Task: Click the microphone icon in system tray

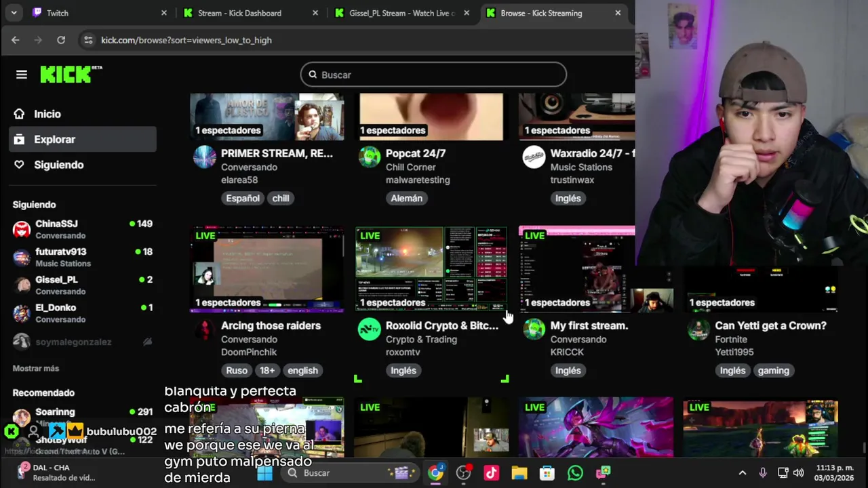Action: click(x=763, y=473)
